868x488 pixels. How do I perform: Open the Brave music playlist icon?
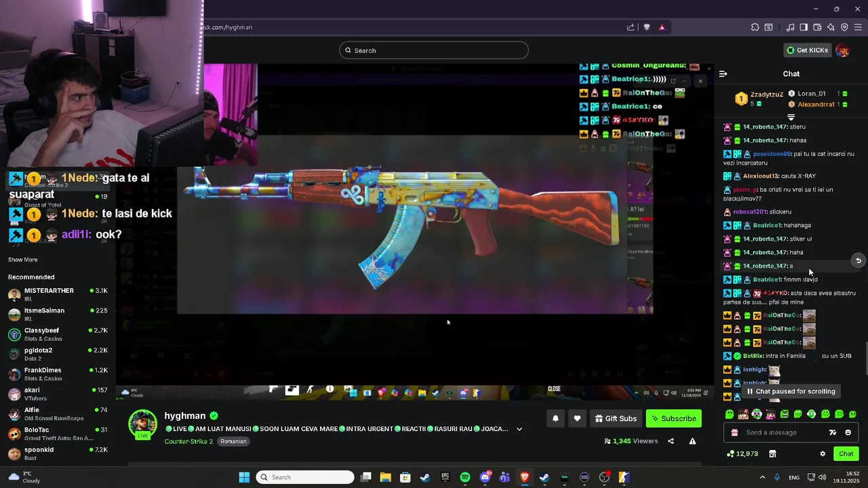(790, 27)
